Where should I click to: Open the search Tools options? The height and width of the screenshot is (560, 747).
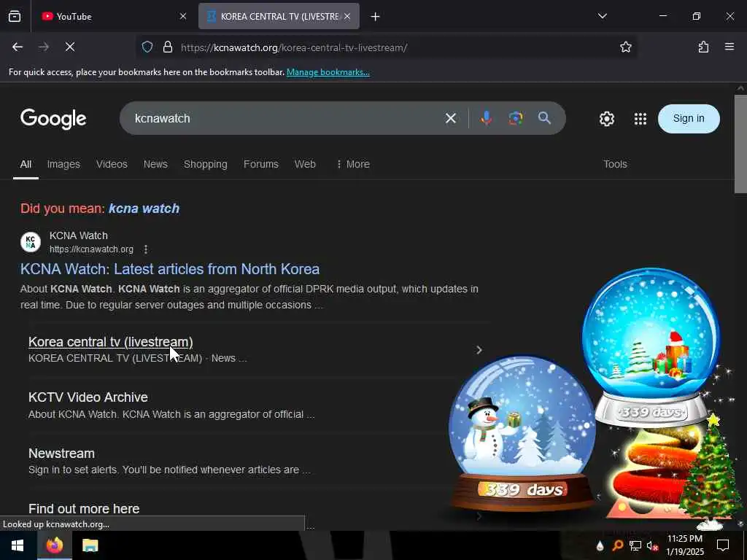pyautogui.click(x=615, y=164)
